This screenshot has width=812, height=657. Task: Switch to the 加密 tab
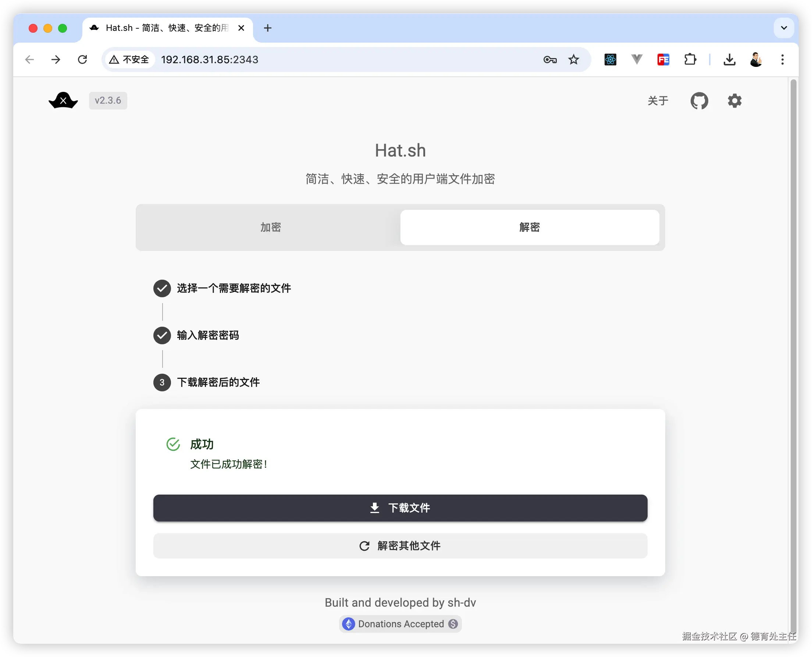[270, 227]
